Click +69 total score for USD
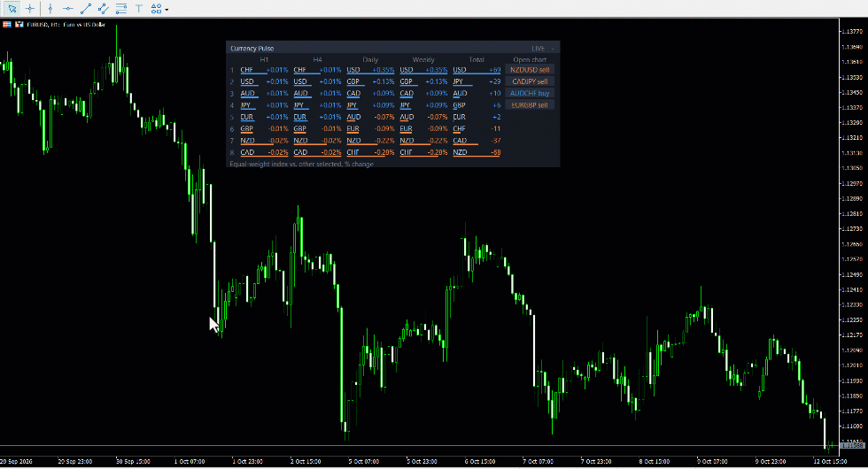This screenshot has height=469, width=868. point(495,70)
